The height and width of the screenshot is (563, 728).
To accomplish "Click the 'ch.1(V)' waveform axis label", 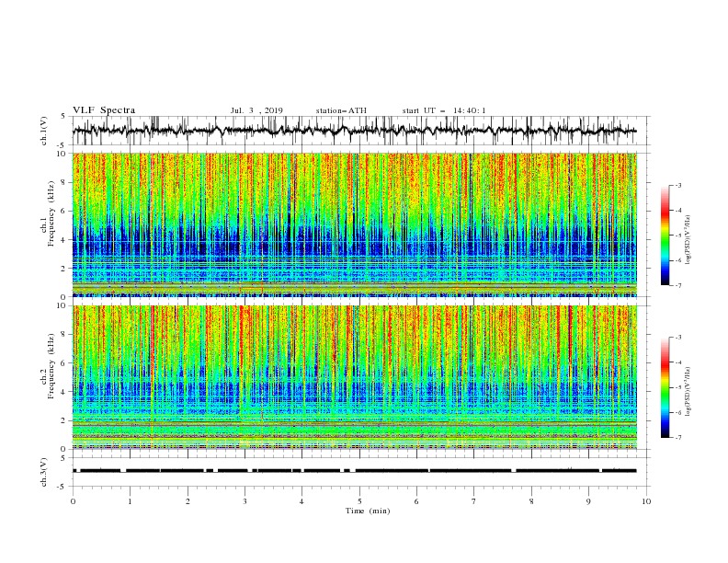I will (44, 131).
